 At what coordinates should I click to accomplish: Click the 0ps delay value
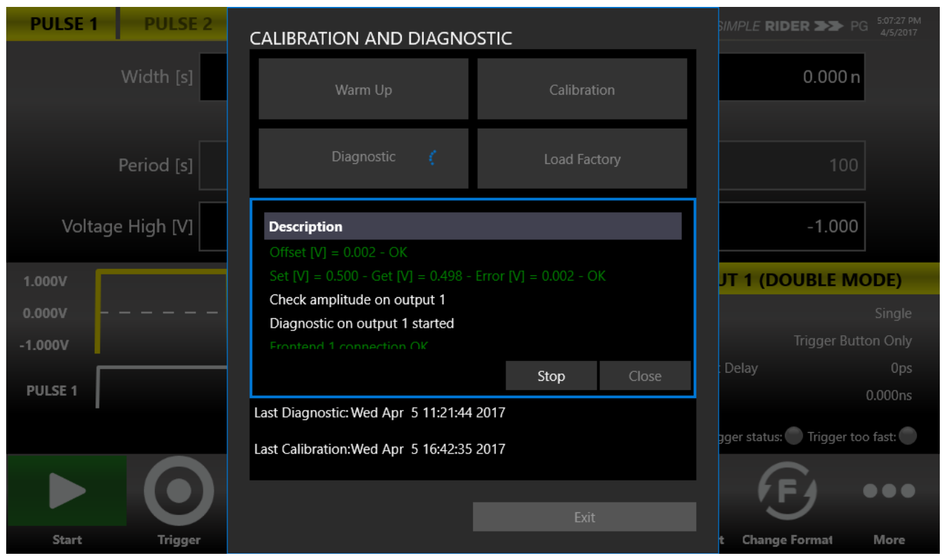[901, 368]
